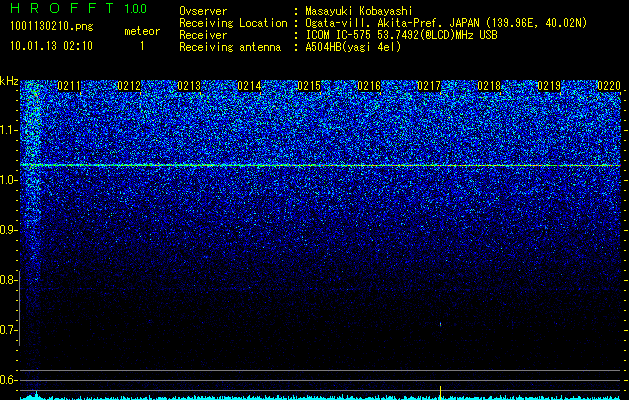Click the 0.8 frequency axis label
The image size is (629, 400).
[x=9, y=280]
